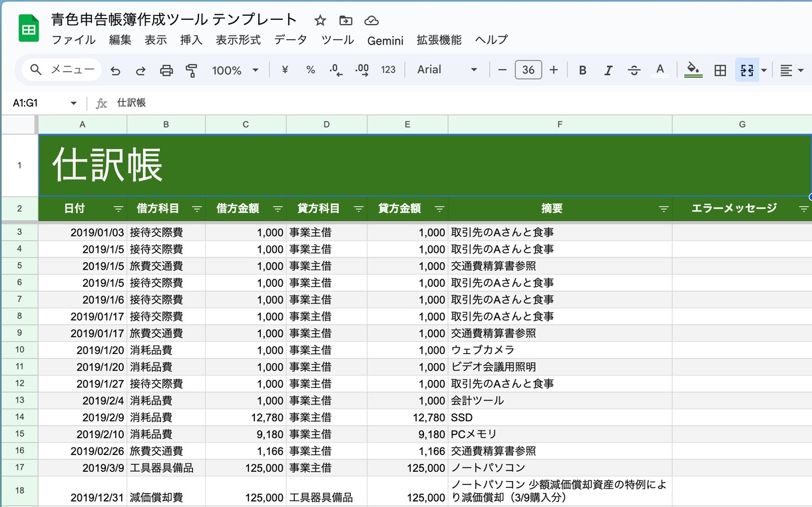Open filter for 日付 column
This screenshot has width=812, height=507.
[x=118, y=209]
